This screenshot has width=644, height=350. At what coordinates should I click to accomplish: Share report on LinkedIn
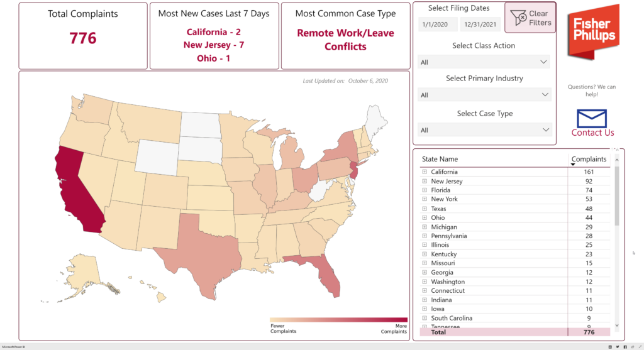(x=610, y=347)
